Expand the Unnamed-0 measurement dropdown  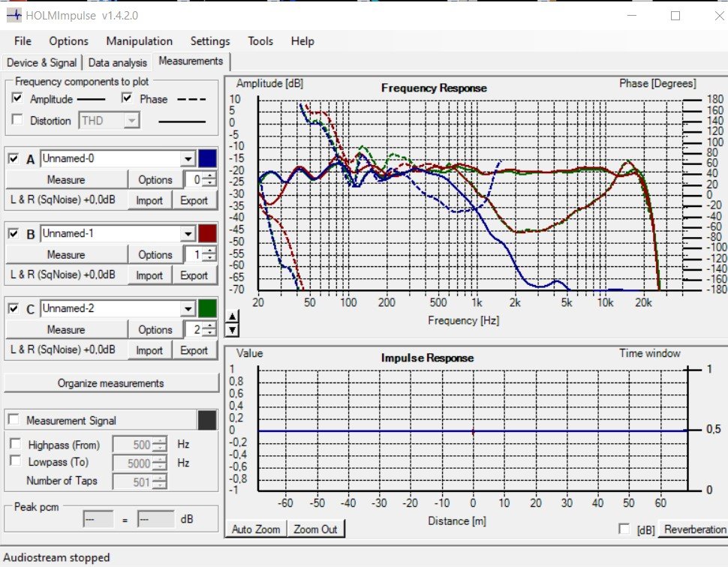188,158
